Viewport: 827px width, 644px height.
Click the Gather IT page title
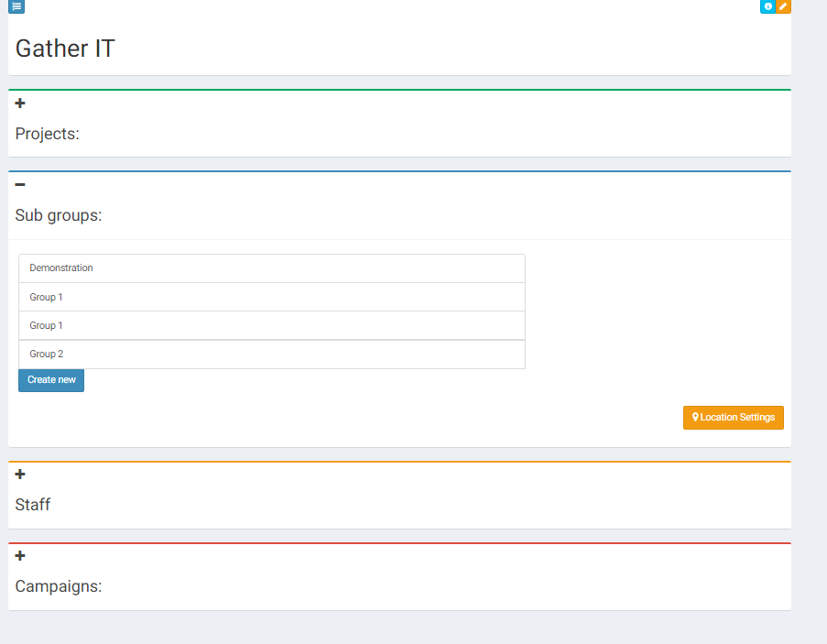click(66, 49)
